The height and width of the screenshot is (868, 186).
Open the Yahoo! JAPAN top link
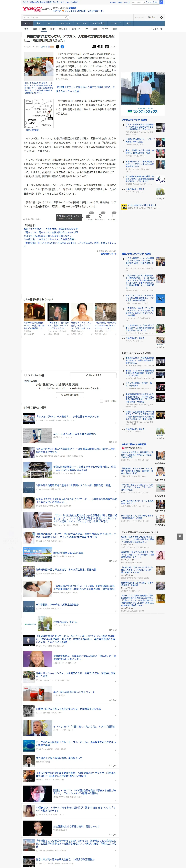tap(116, 2)
